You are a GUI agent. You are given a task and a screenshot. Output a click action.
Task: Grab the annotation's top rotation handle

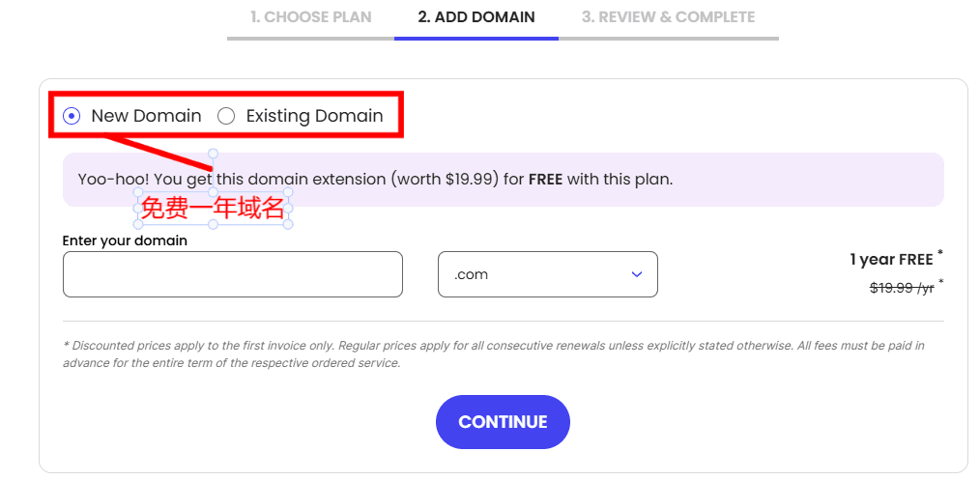[213, 154]
